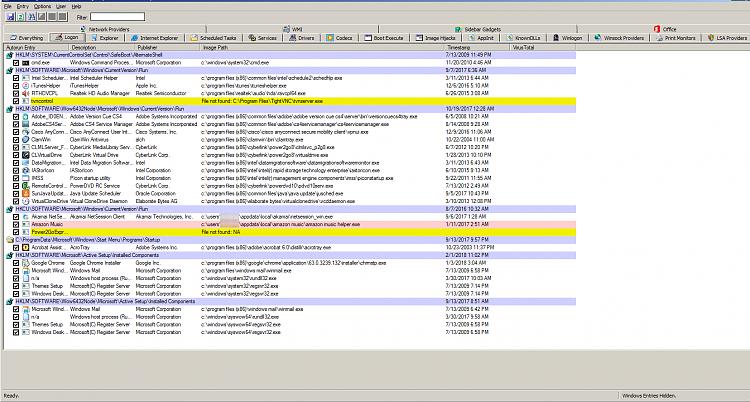
Task: Open the Options menu
Action: [x=42, y=6]
